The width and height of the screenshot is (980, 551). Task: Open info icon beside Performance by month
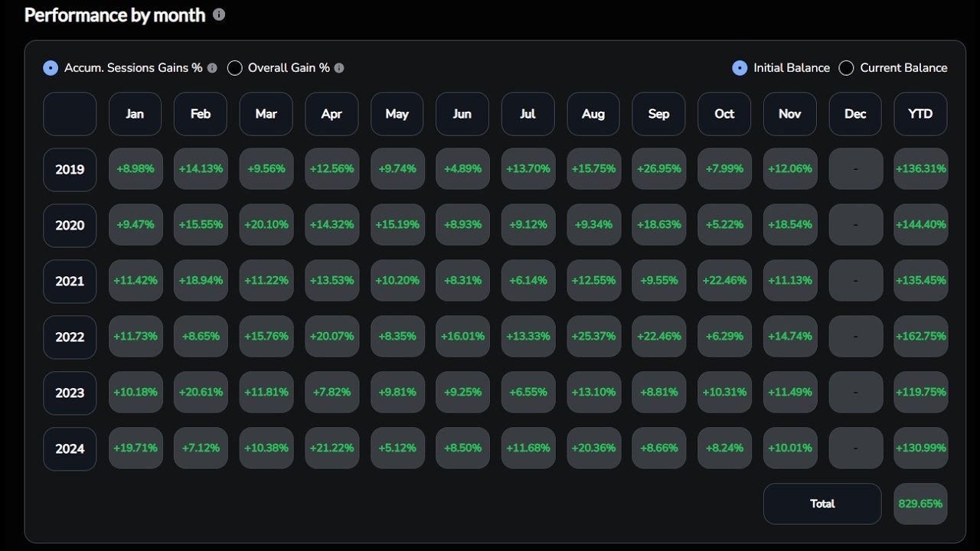click(x=219, y=15)
